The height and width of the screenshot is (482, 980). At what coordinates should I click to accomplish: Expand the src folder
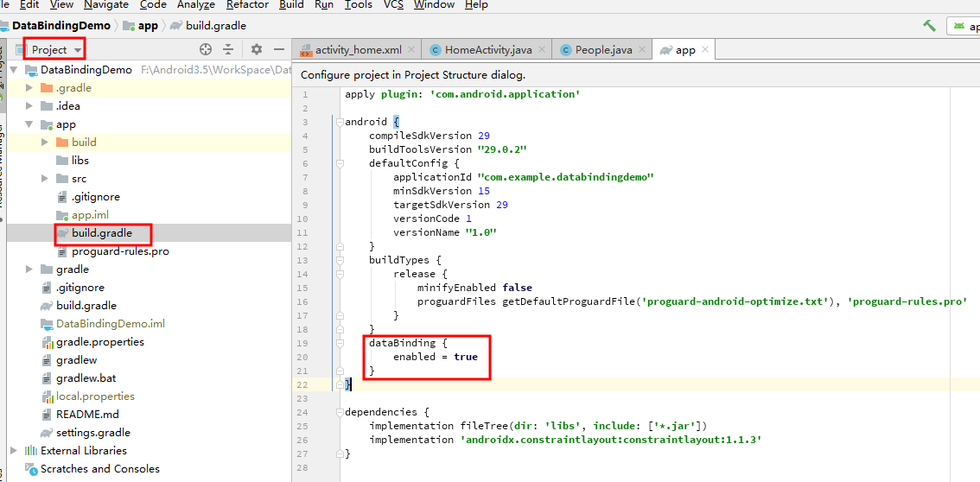[45, 179]
